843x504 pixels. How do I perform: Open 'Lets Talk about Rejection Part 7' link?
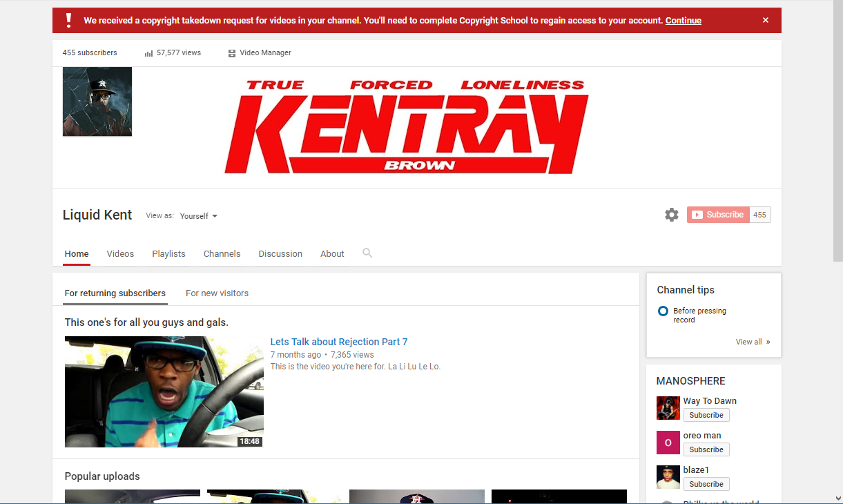coord(339,342)
